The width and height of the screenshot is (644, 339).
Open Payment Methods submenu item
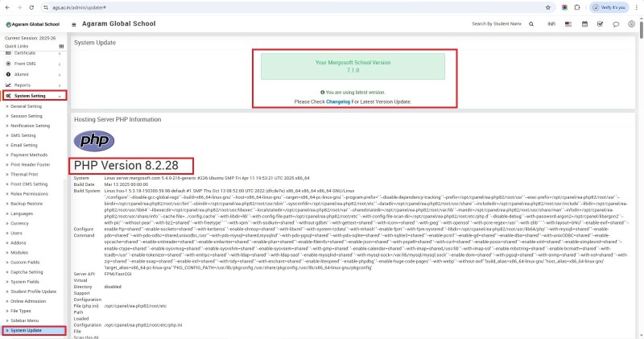29,155
